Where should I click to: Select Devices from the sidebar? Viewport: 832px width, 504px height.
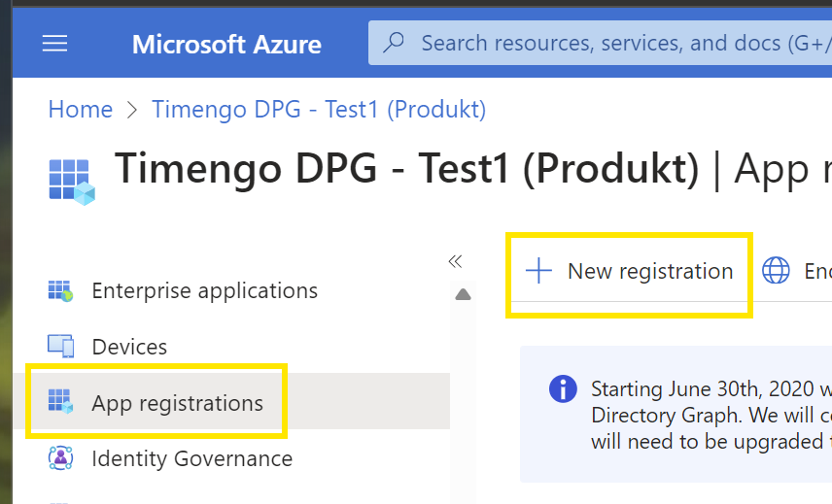(129, 347)
